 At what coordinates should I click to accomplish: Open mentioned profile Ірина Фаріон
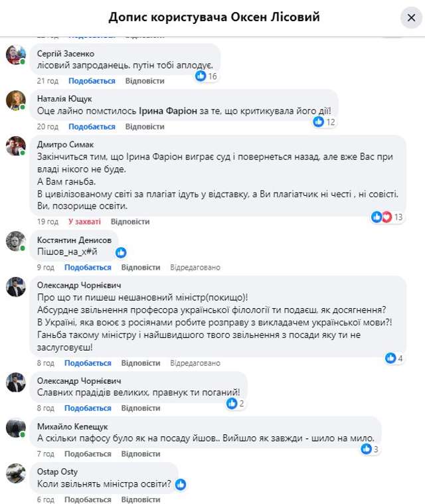pos(168,111)
